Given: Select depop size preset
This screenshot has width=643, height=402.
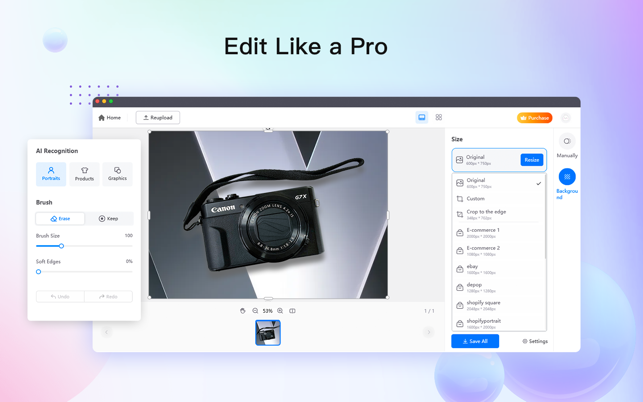Looking at the screenshot, I should (499, 287).
